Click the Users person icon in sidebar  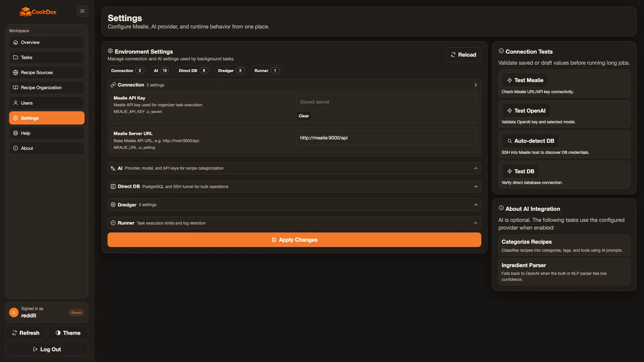pos(15,103)
